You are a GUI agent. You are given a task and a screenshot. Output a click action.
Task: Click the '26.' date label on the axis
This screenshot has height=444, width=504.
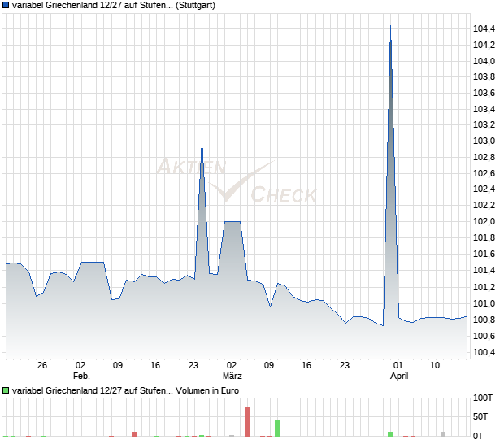(x=43, y=366)
